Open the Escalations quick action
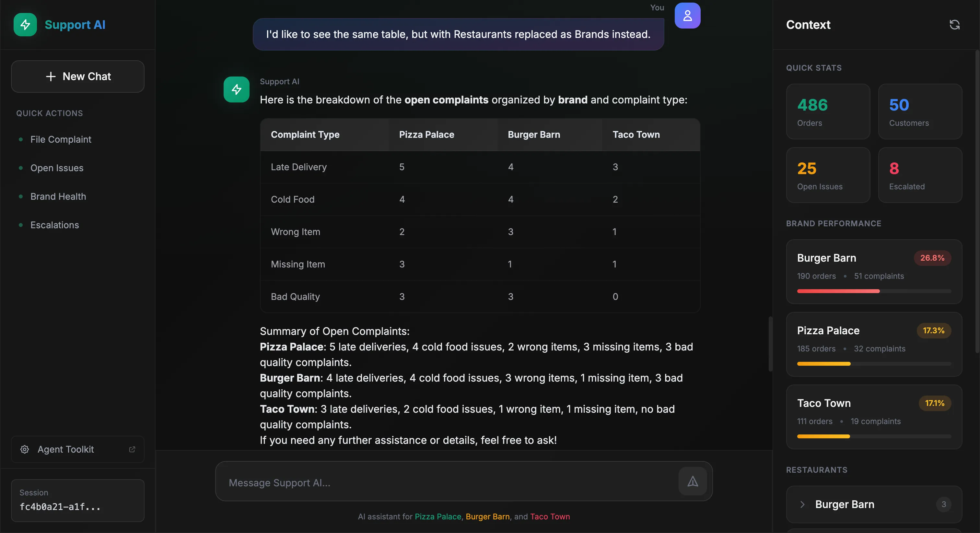Screen dimensions: 980x533 (x=55, y=225)
